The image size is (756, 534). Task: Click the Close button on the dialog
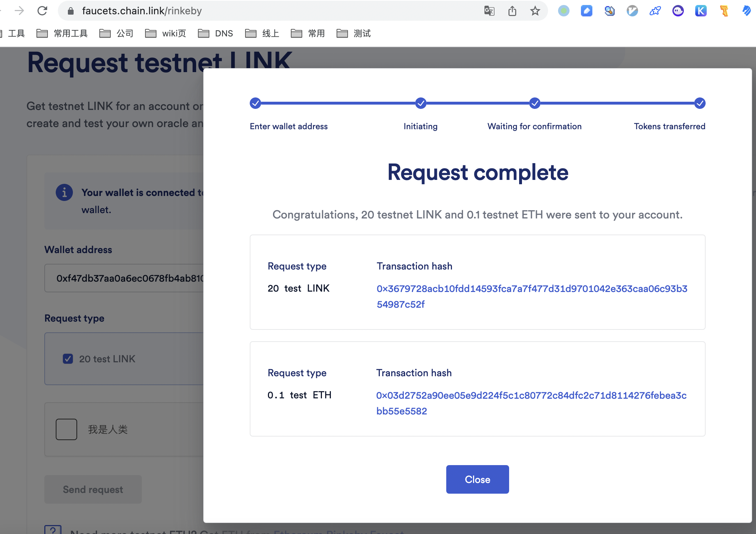click(477, 479)
